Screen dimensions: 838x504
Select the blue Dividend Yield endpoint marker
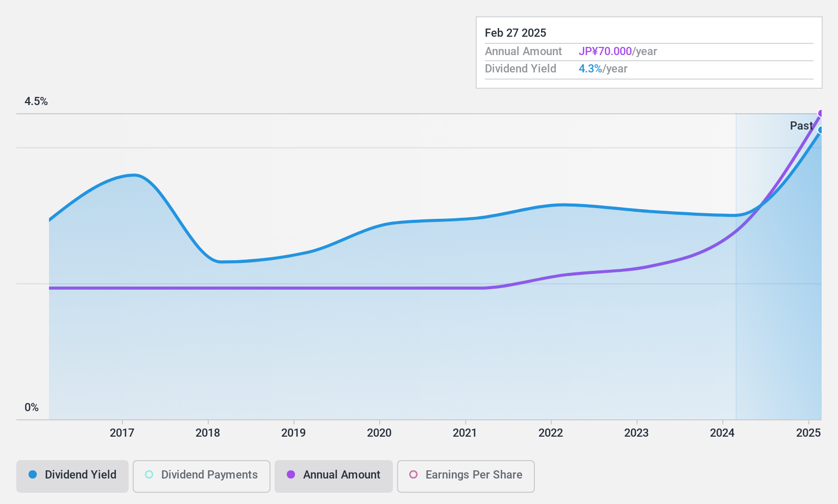[x=821, y=130]
